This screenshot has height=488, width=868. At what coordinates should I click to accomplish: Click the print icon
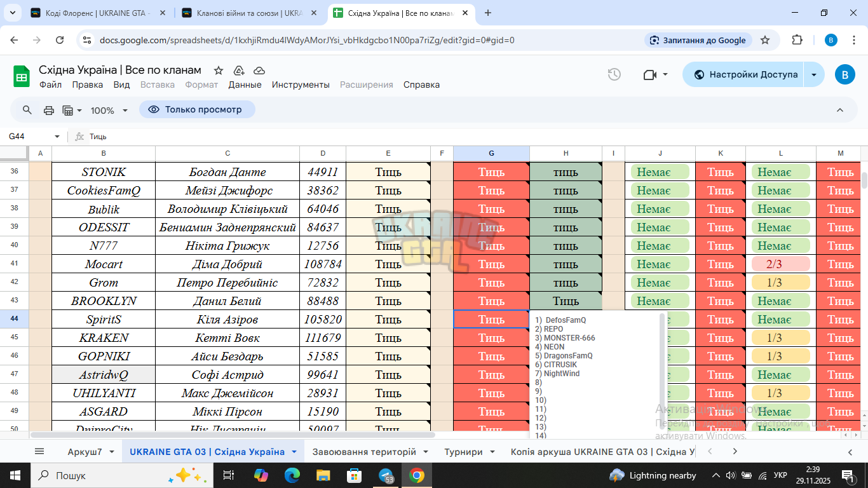pos(49,110)
